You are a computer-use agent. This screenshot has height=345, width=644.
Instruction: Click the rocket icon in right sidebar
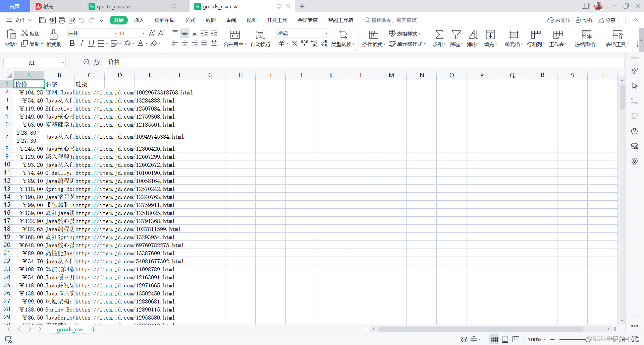point(634,71)
